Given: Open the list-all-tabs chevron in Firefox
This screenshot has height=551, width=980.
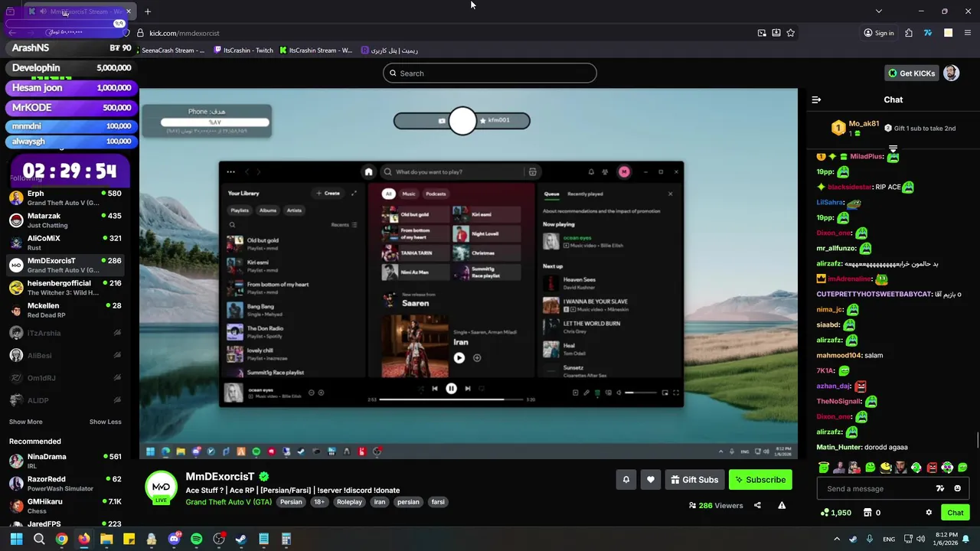Looking at the screenshot, I should (x=878, y=11).
